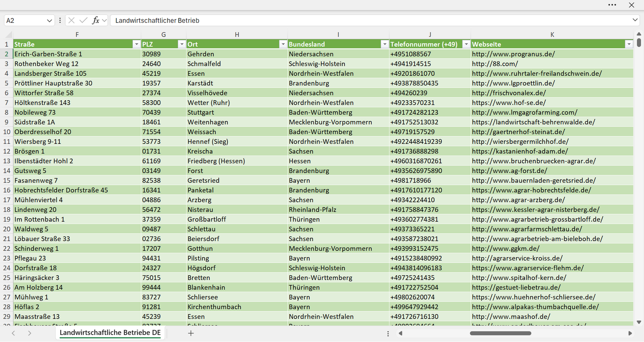The width and height of the screenshot is (644, 342).
Task: Click the previous sheet navigation arrow
Action: (x=13, y=333)
